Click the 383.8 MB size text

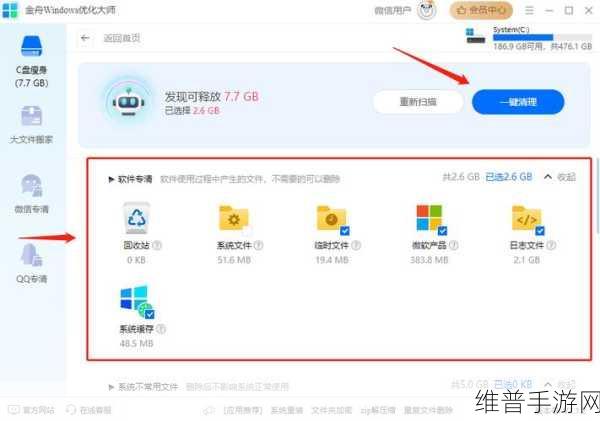[429, 260]
